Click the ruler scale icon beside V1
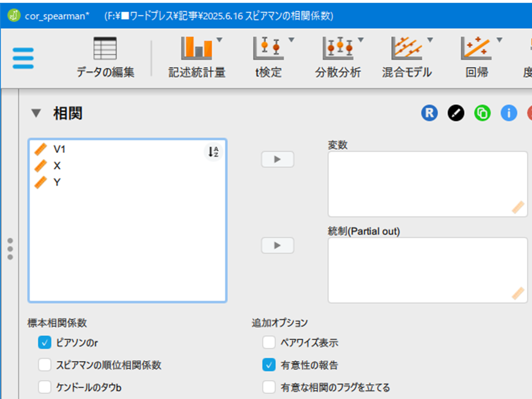 40,149
